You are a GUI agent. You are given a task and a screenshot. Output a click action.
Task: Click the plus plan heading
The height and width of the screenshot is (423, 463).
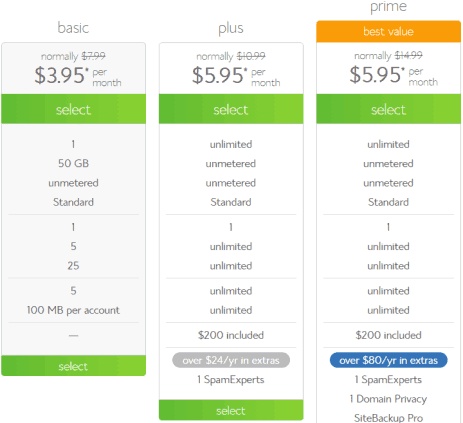(x=231, y=28)
